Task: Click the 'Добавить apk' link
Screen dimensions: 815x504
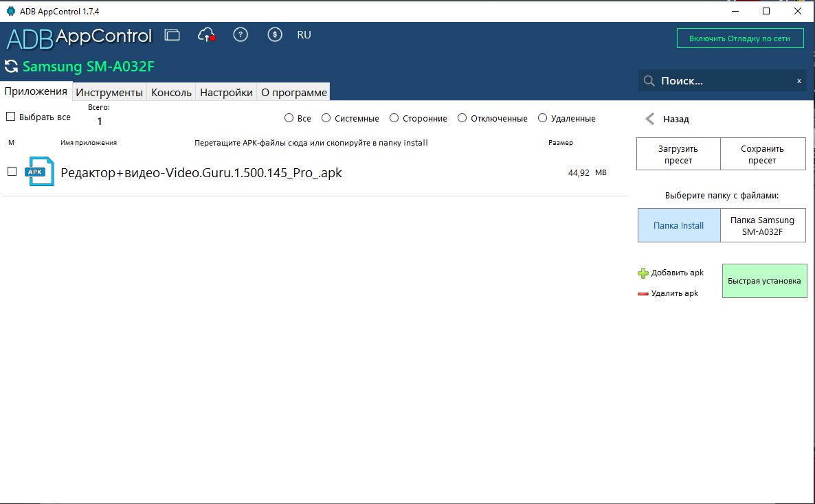Action: 678,273
